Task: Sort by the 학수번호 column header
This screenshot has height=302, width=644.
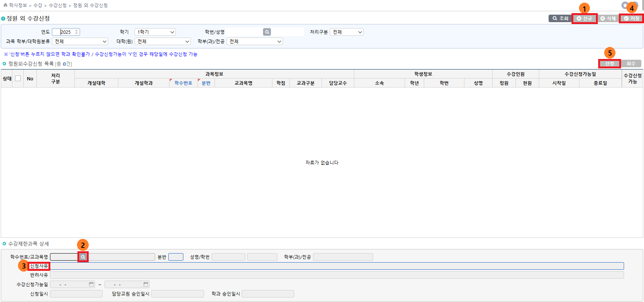Action: 183,83
